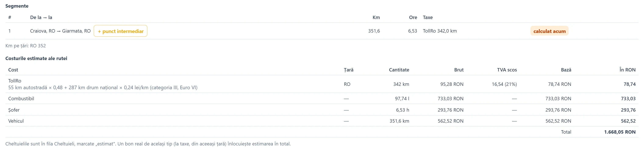Click the 'Taxe' column header
Viewport: 644px width, 148px height.
[x=428, y=18]
